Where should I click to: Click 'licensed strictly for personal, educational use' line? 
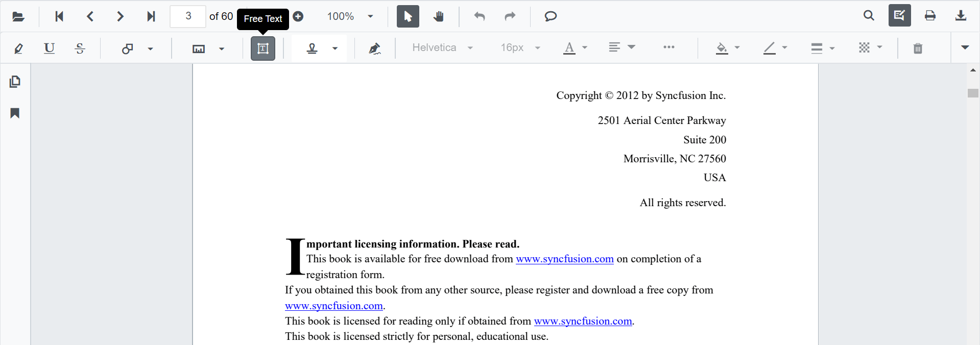coord(417,336)
